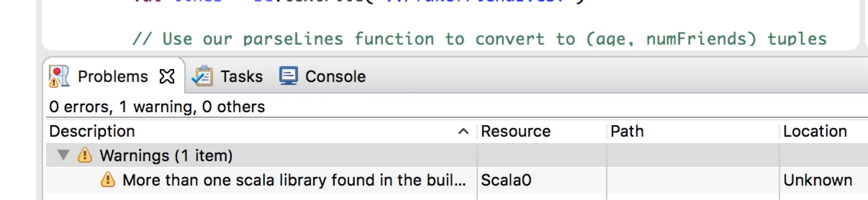This screenshot has width=868, height=200.
Task: Sort by the Location column header
Action: (x=815, y=131)
